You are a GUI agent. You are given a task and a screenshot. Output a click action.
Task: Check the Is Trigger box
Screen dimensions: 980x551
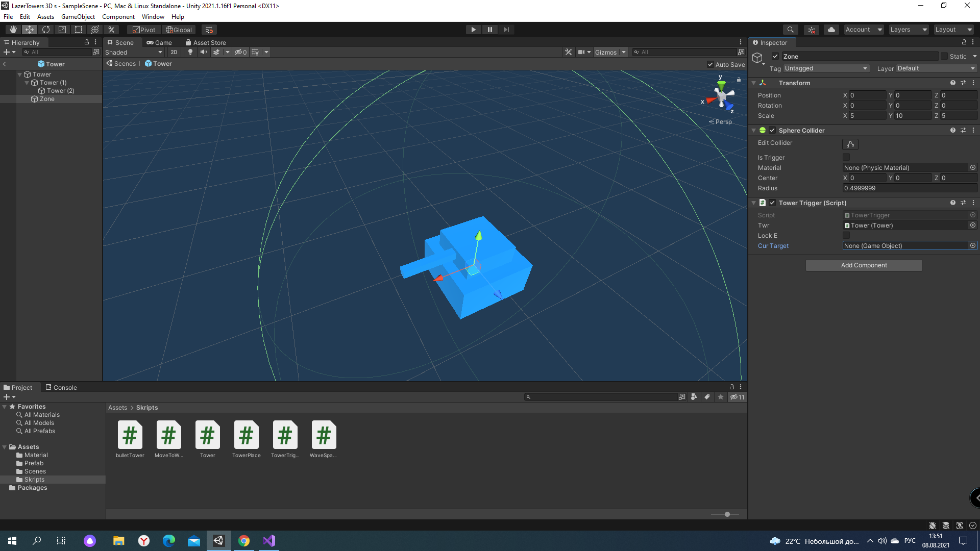(x=846, y=158)
